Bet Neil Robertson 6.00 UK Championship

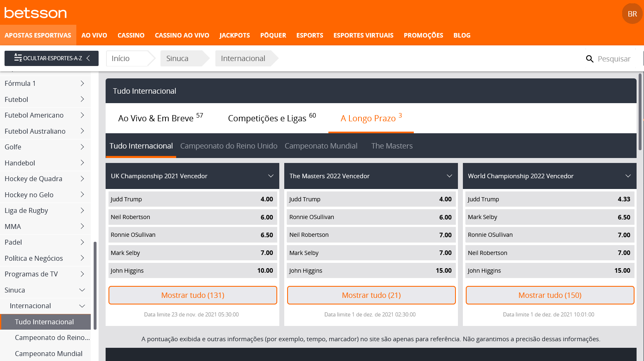point(193,217)
